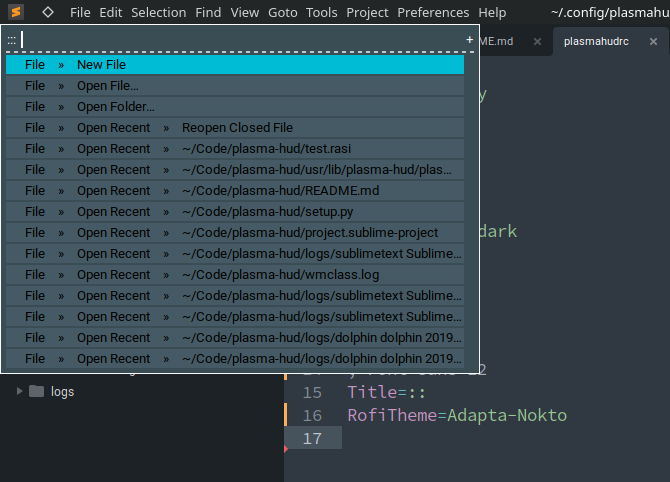
Task: Switch to the plasmahudrc tab
Action: (x=596, y=41)
